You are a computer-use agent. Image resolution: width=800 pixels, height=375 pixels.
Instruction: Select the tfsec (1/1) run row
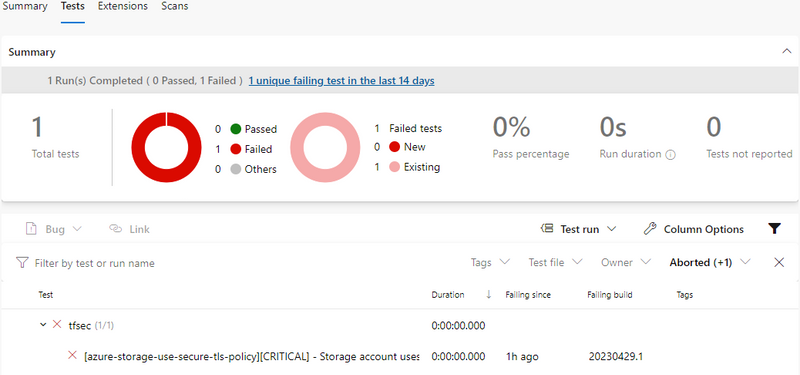(x=91, y=326)
